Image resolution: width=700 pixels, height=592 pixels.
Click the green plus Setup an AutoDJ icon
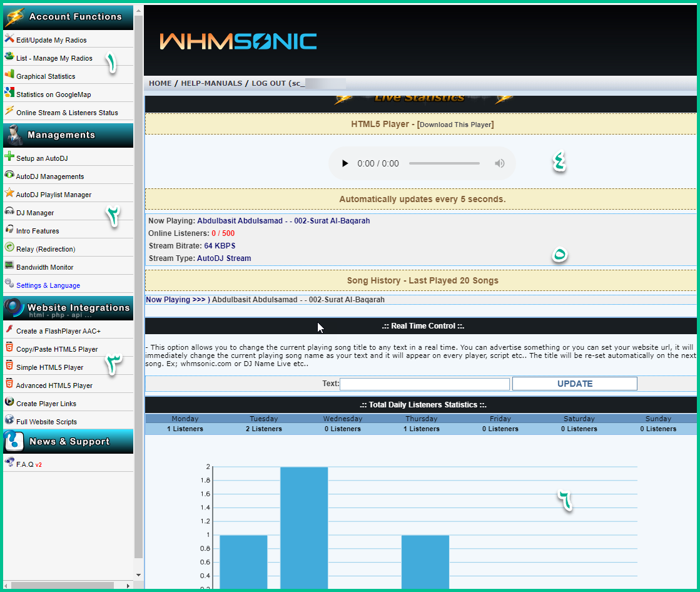[x=9, y=157]
